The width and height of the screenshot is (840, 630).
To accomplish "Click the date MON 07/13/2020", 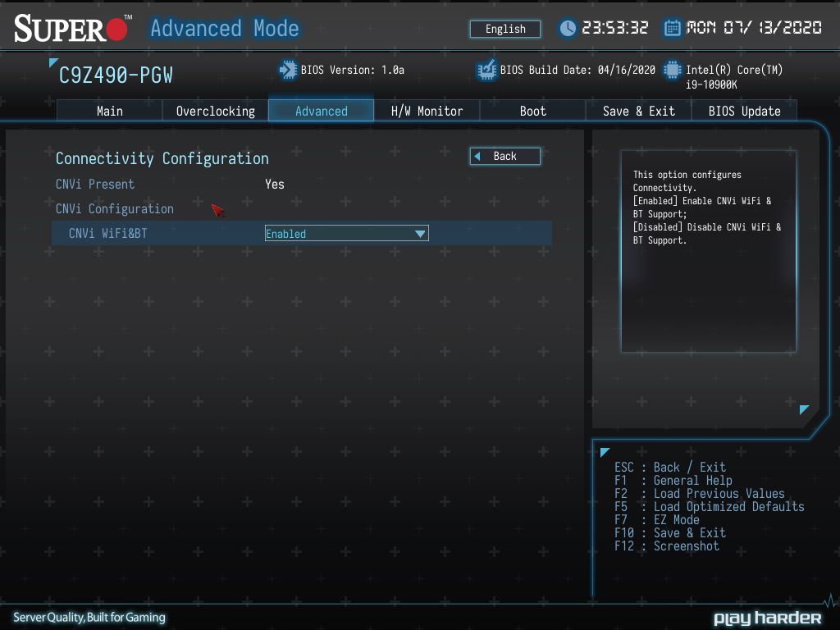I will 754,28.
